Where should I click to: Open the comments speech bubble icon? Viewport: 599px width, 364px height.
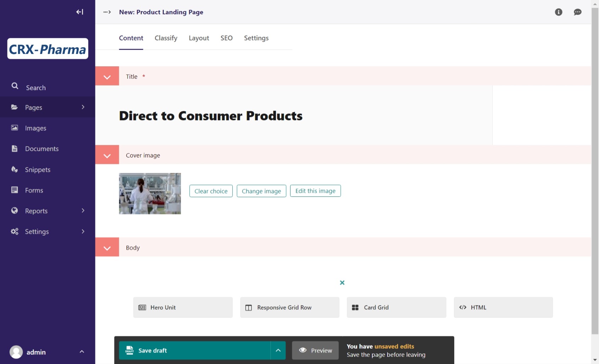click(577, 12)
